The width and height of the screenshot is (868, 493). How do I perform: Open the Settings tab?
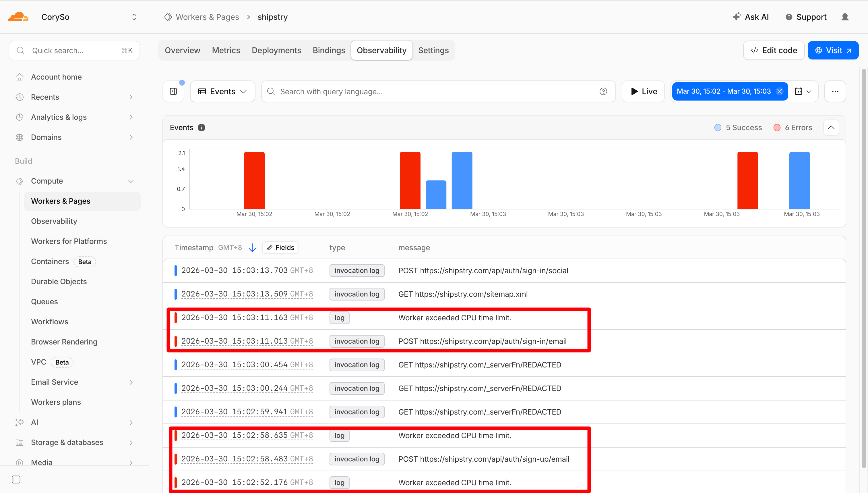433,51
